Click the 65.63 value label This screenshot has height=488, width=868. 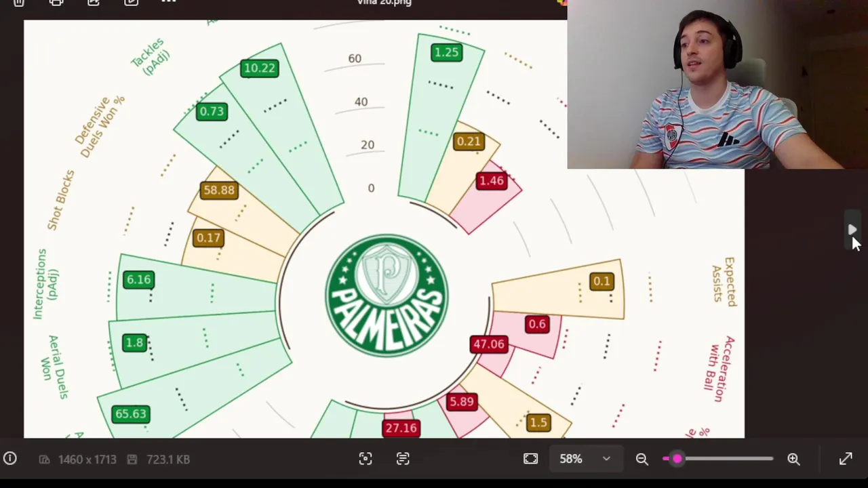coord(131,413)
